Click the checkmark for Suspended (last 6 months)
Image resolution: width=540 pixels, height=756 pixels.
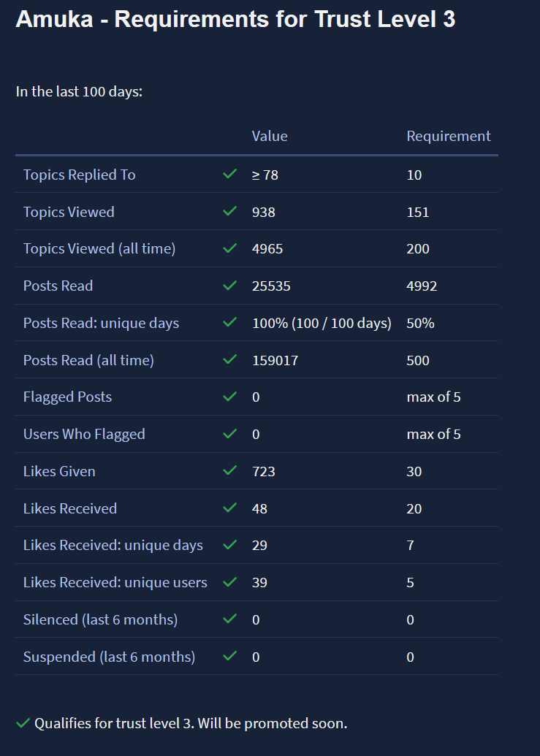(230, 657)
